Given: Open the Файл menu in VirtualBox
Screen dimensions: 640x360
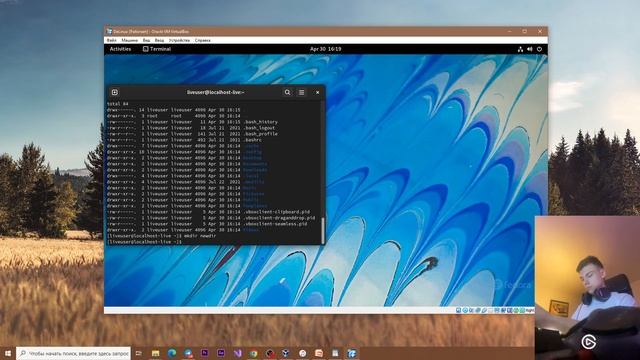Looking at the screenshot, I should [111, 40].
